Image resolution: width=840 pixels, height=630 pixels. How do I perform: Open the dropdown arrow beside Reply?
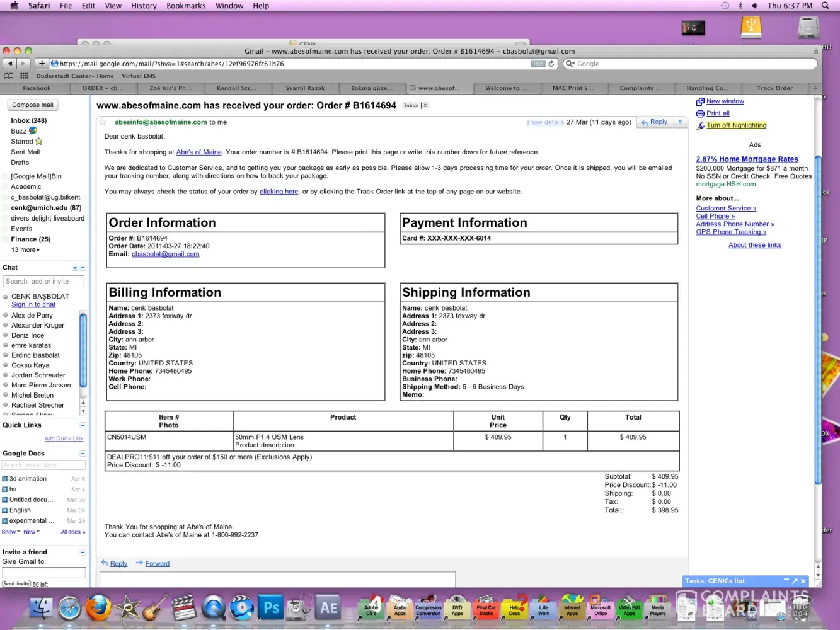[680, 122]
